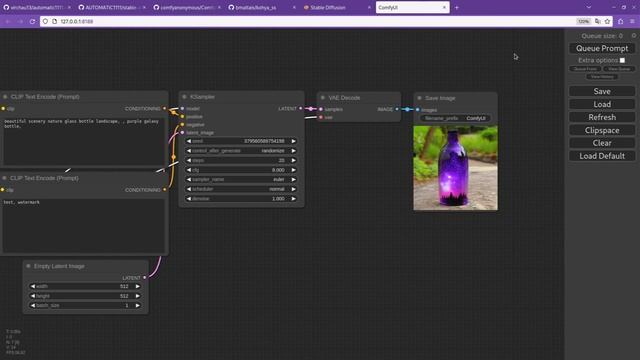640x360 pixels.
Task: Click the small Queue Front button
Action: 585,69
